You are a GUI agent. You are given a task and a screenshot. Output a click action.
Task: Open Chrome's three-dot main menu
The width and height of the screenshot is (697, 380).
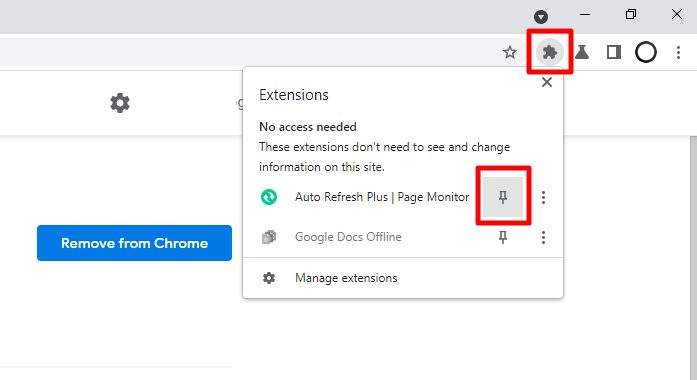coord(678,52)
